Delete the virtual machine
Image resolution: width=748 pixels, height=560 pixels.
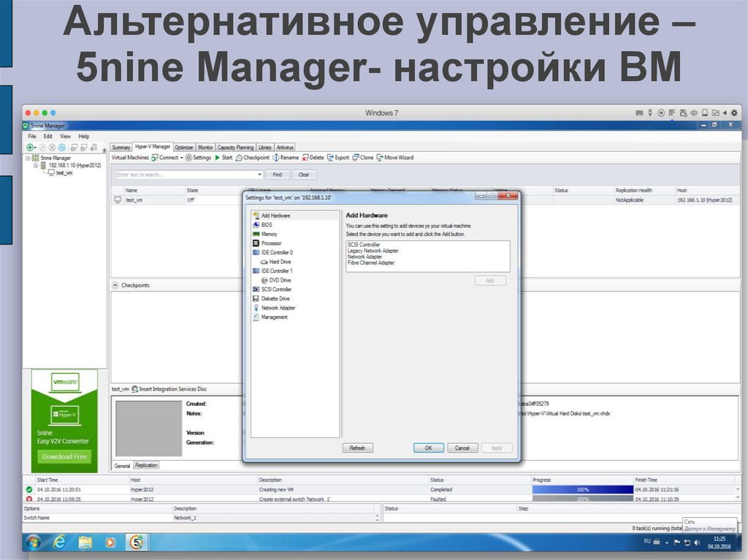point(313,158)
